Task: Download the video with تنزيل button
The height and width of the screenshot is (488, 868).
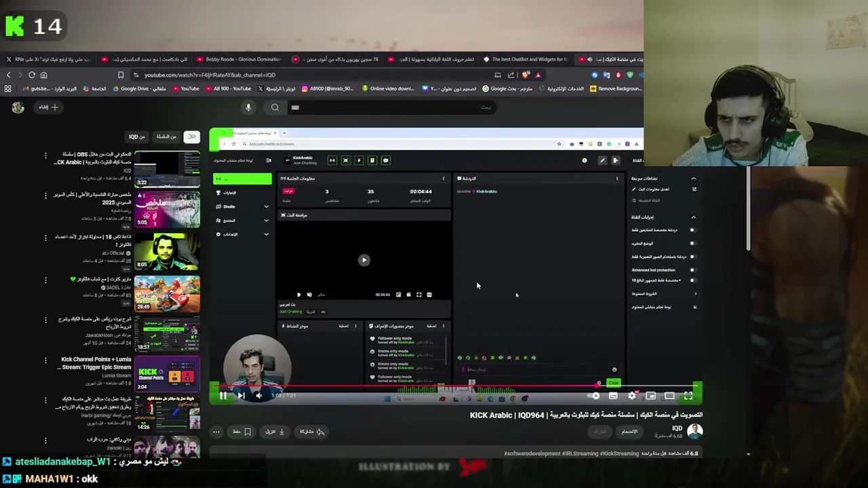Action: click(275, 431)
